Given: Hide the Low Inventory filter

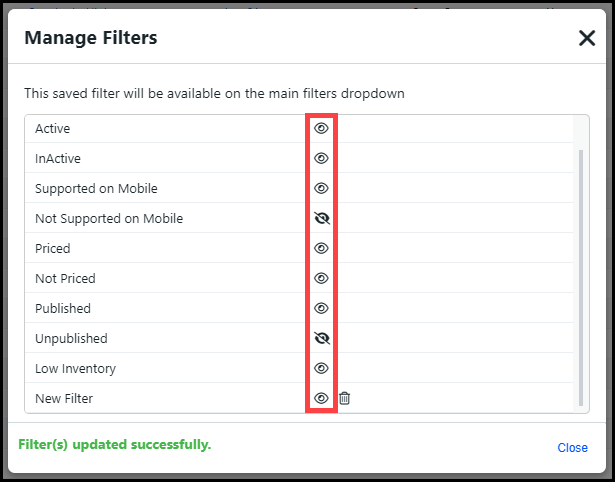Looking at the screenshot, I should (321, 368).
